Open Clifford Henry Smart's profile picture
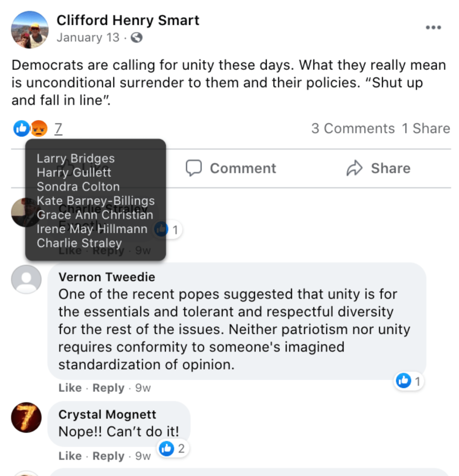Screen dimensions: 459x476 coord(29,29)
